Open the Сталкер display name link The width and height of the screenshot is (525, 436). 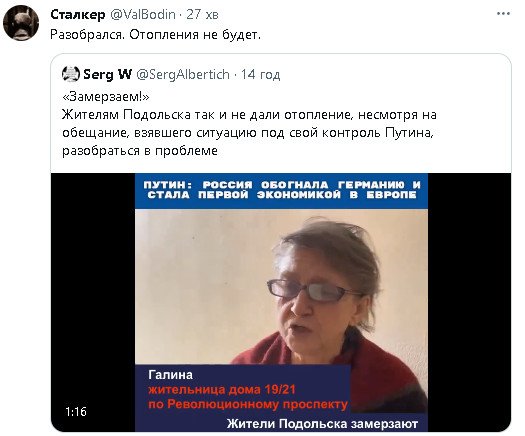(78, 14)
